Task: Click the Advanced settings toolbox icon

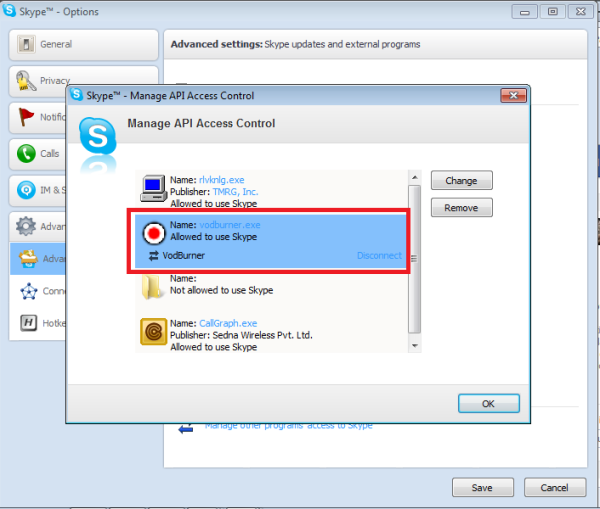Action: tap(29, 259)
